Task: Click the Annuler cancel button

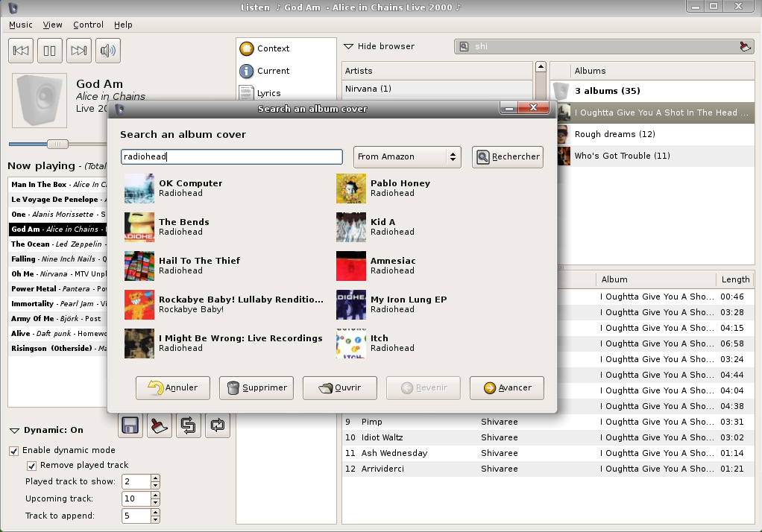Action: 173,387
